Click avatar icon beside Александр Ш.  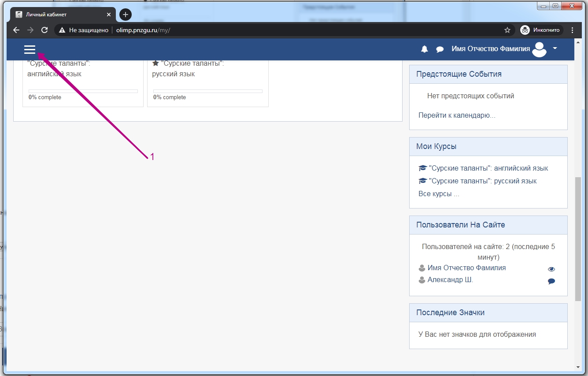(x=422, y=280)
